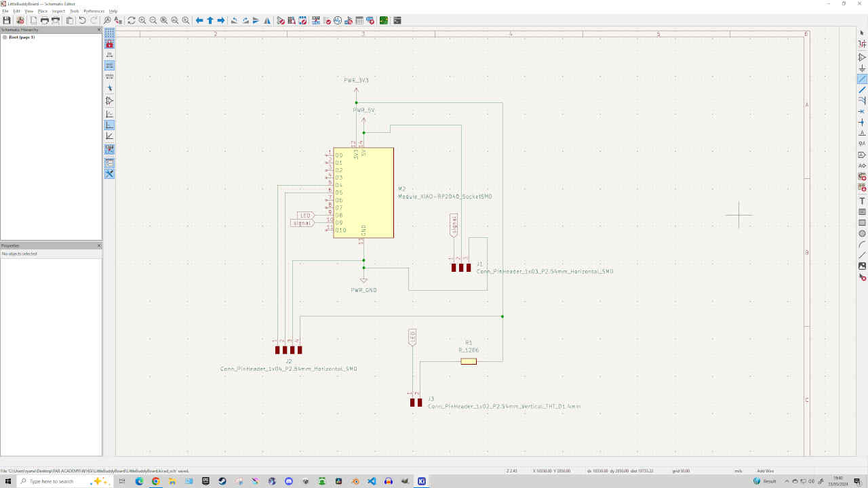This screenshot has height=488, width=868.
Task: Click the Zoom In icon
Action: click(x=142, y=20)
